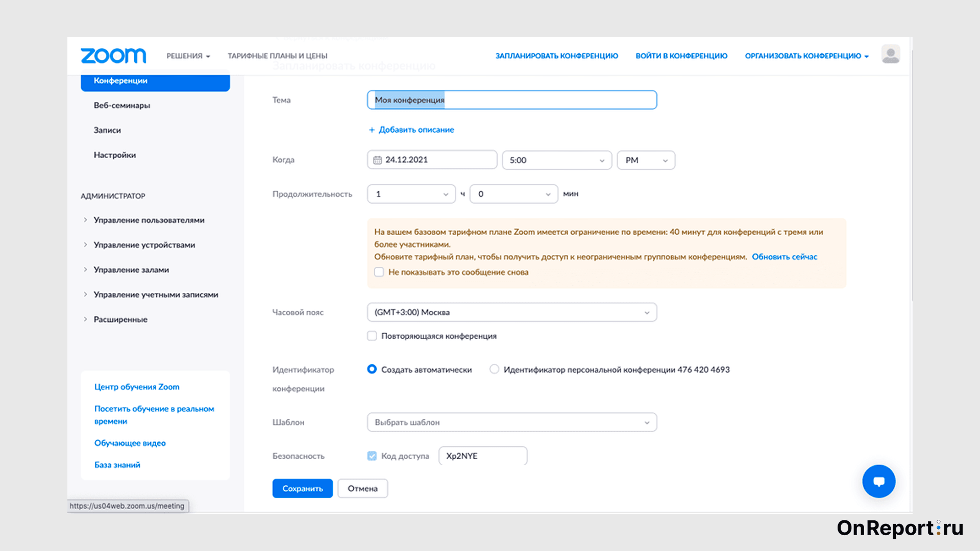
Task: Click the date field 24.12.2021
Action: 432,160
